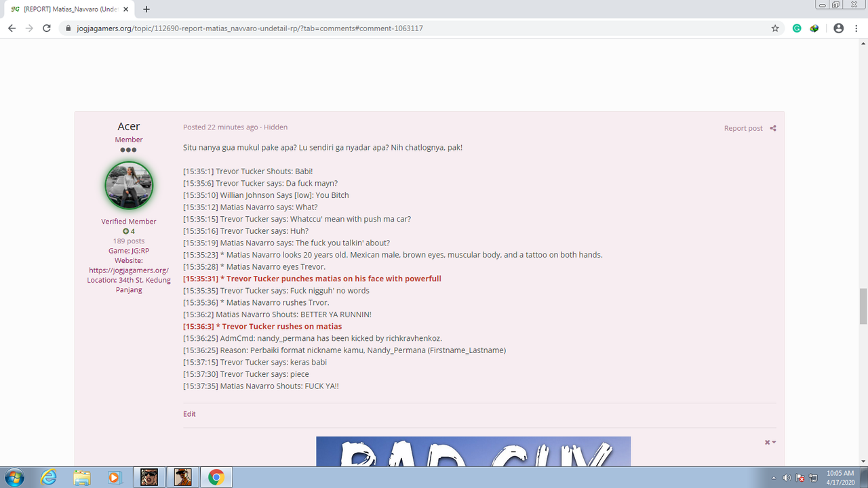The height and width of the screenshot is (488, 868).
Task: Click Acer's round avatar picture
Action: 129,185
